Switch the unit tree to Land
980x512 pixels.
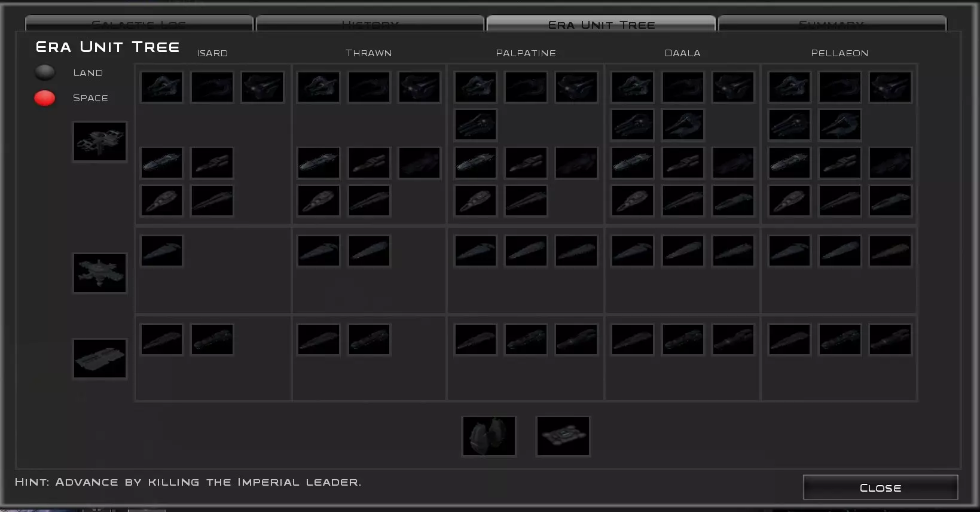[x=45, y=72]
